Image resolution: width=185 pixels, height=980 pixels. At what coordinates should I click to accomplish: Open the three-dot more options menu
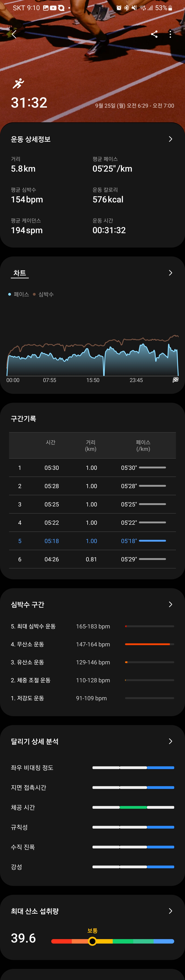(170, 34)
